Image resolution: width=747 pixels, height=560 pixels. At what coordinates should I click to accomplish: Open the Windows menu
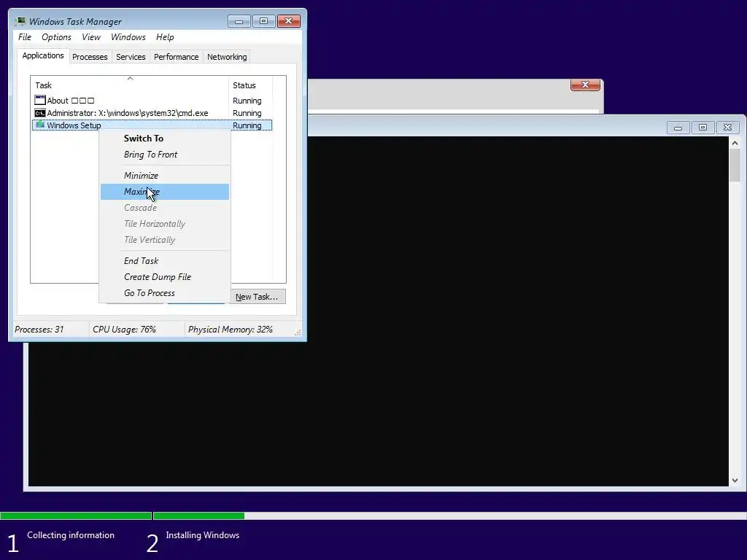point(128,37)
